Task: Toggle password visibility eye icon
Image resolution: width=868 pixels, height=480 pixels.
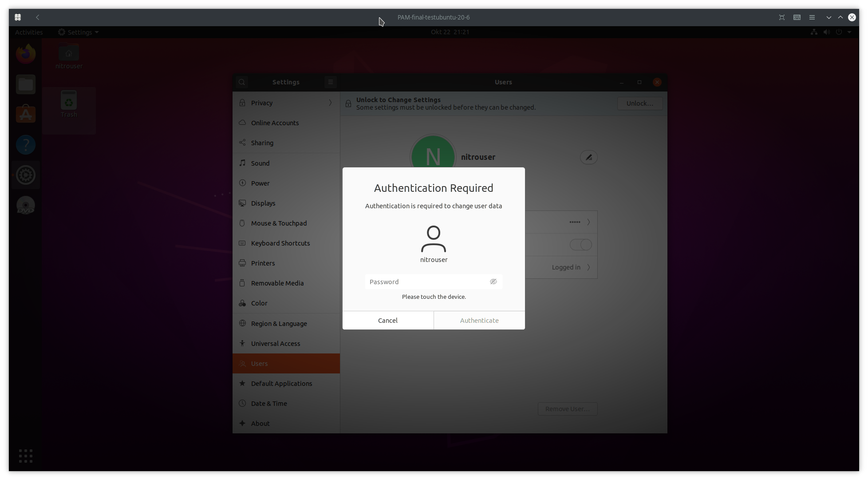Action: click(x=493, y=282)
